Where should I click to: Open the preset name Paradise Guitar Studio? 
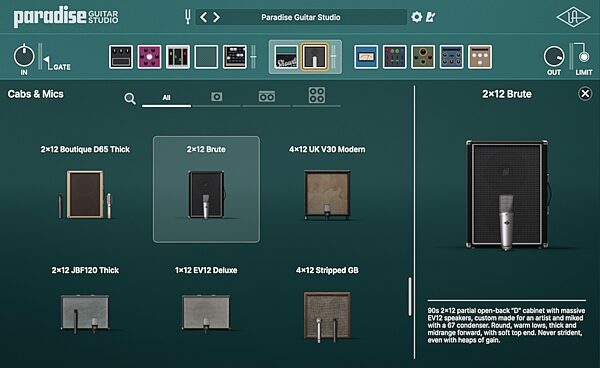301,17
